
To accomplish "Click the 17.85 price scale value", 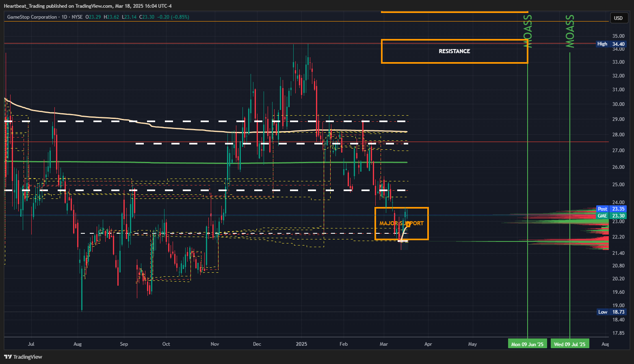I will coord(618,333).
